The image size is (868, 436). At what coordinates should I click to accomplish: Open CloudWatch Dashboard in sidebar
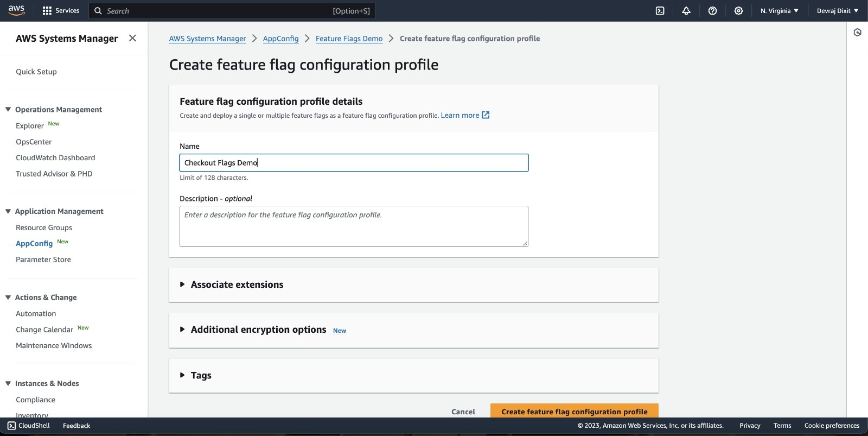pos(55,157)
